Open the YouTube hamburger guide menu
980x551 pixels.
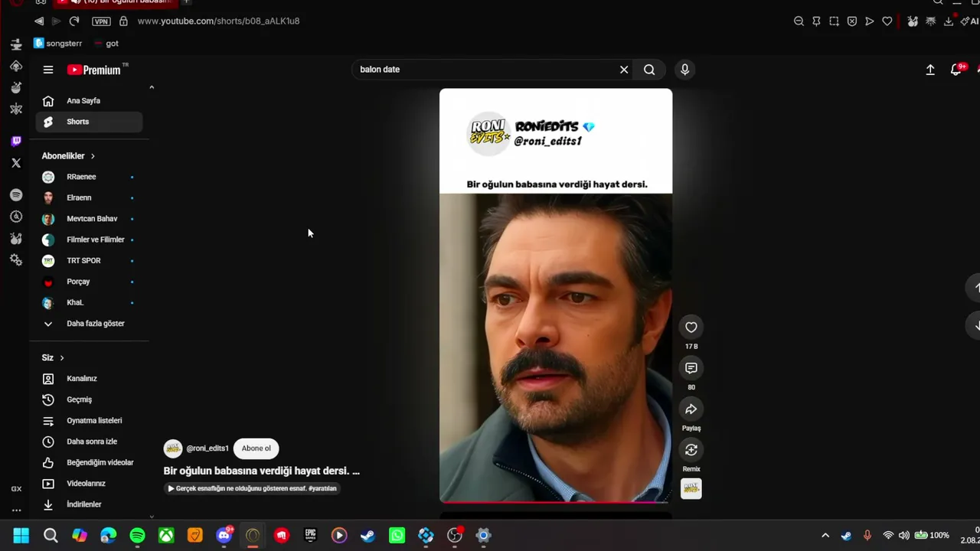tap(48, 70)
